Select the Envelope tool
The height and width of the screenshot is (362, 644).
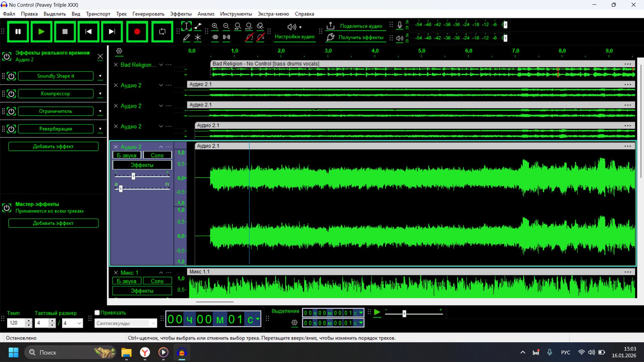[198, 26]
